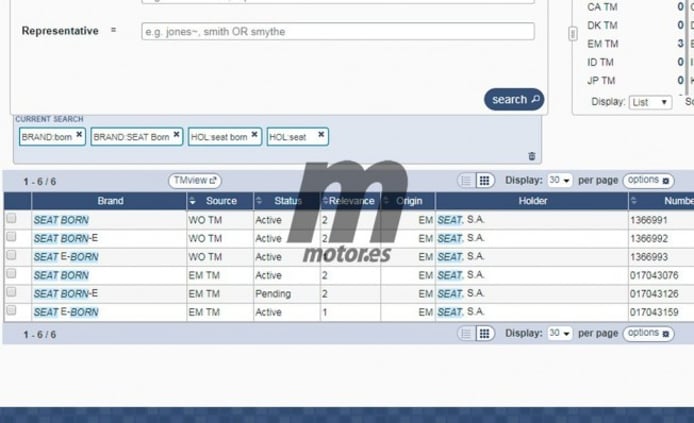Click the side list vertical scrollbar
This screenshot has height=423, width=694.
click(x=686, y=46)
